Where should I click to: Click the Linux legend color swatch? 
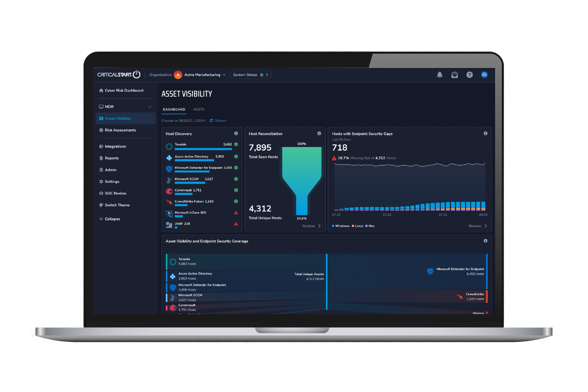pos(353,226)
